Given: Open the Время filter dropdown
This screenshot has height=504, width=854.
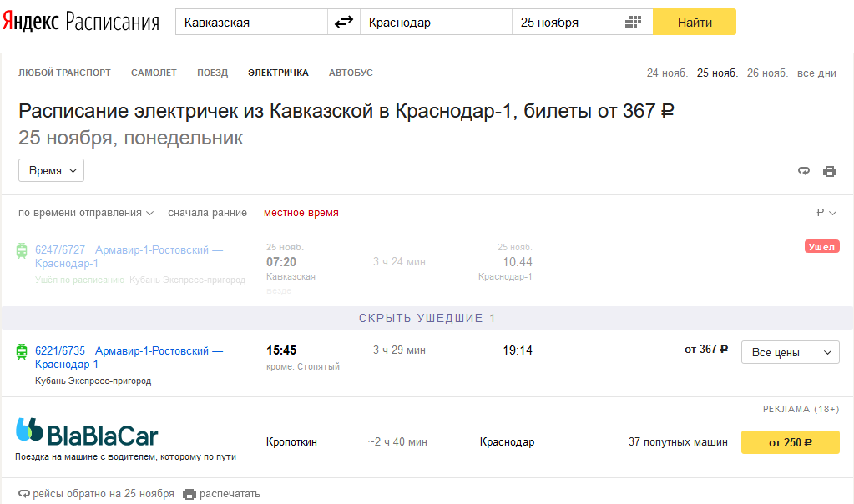Looking at the screenshot, I should [51, 170].
